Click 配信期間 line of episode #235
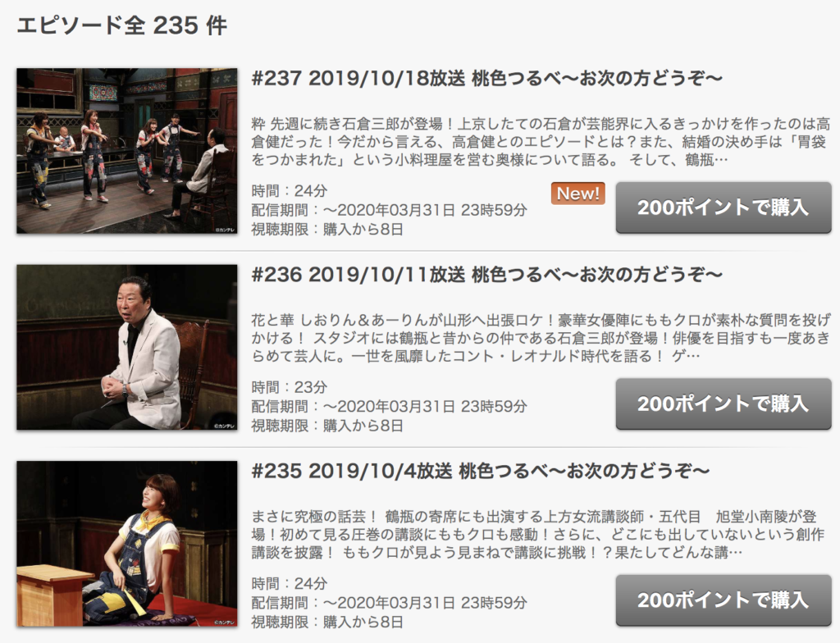The image size is (840, 643). [390, 603]
